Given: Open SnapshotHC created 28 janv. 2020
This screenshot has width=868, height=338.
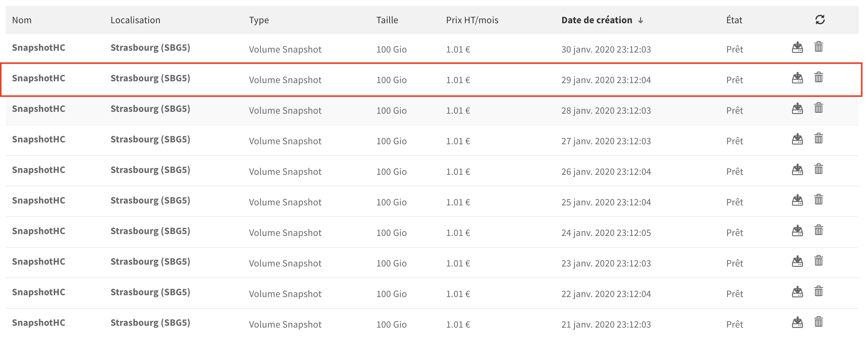Looking at the screenshot, I should [38, 108].
